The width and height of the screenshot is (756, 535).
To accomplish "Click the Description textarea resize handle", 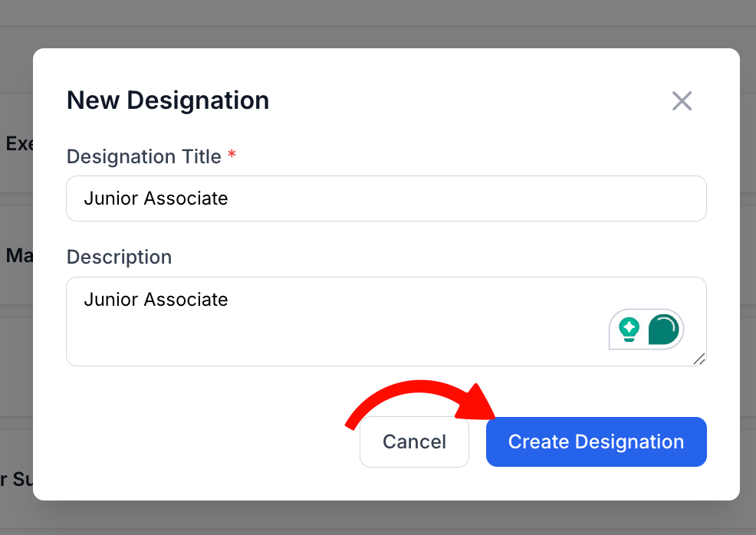I will [698, 359].
